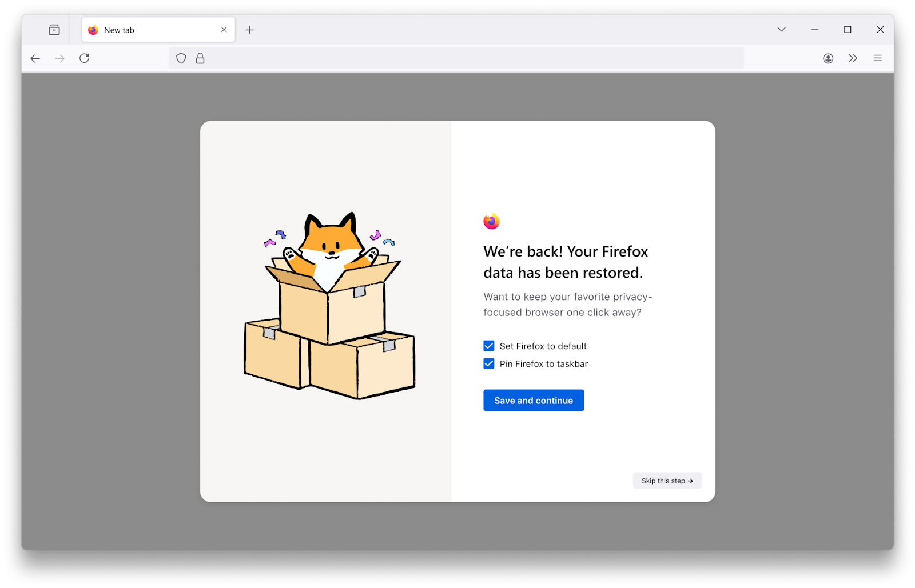This screenshot has height=588, width=915.
Task: Click inside the address bar
Action: [457, 58]
